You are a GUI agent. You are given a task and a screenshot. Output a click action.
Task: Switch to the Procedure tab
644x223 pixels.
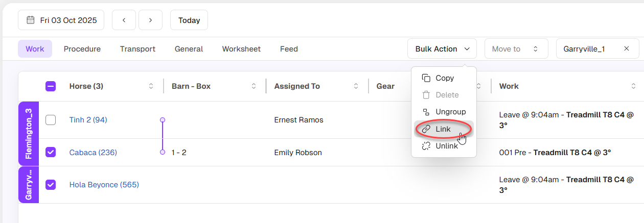click(82, 49)
